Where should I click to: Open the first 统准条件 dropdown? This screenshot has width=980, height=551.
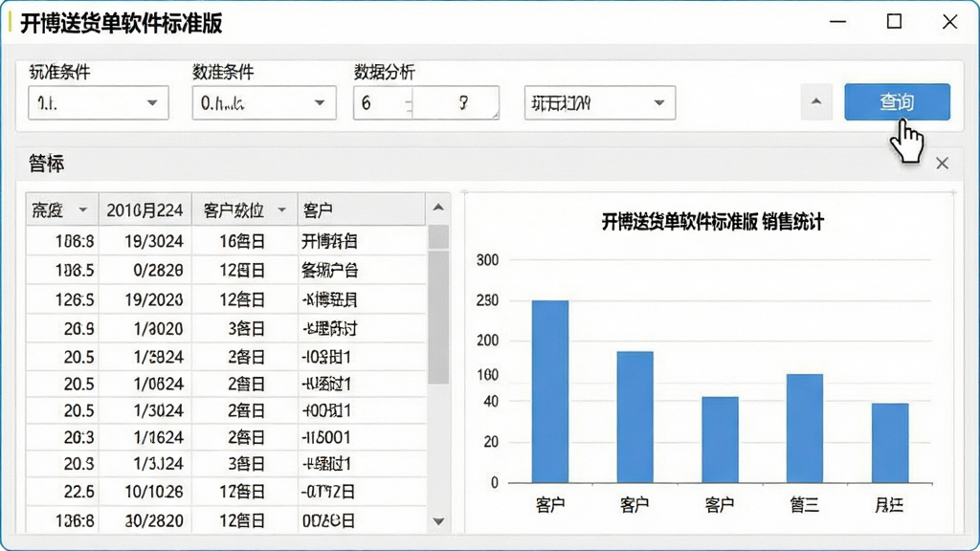tap(99, 102)
